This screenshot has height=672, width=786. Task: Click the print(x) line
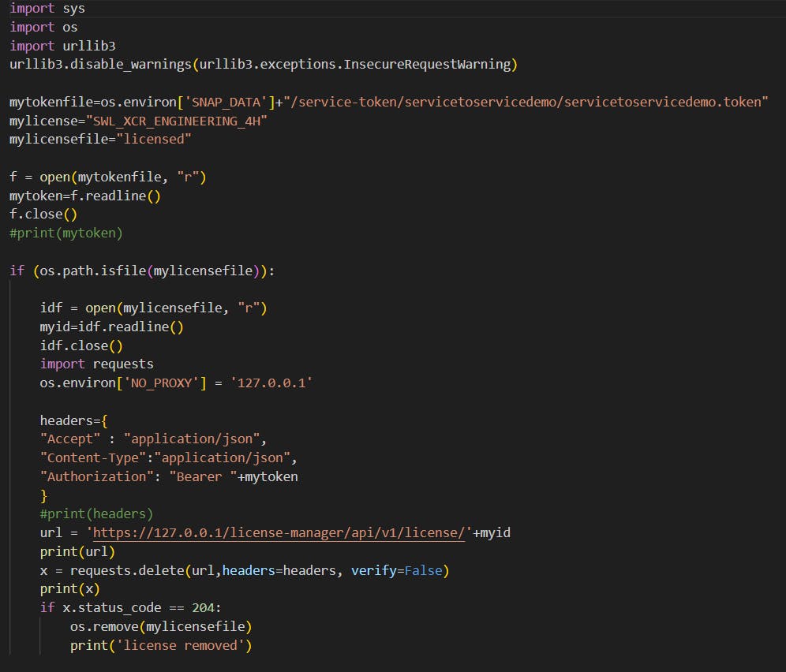coord(70,589)
